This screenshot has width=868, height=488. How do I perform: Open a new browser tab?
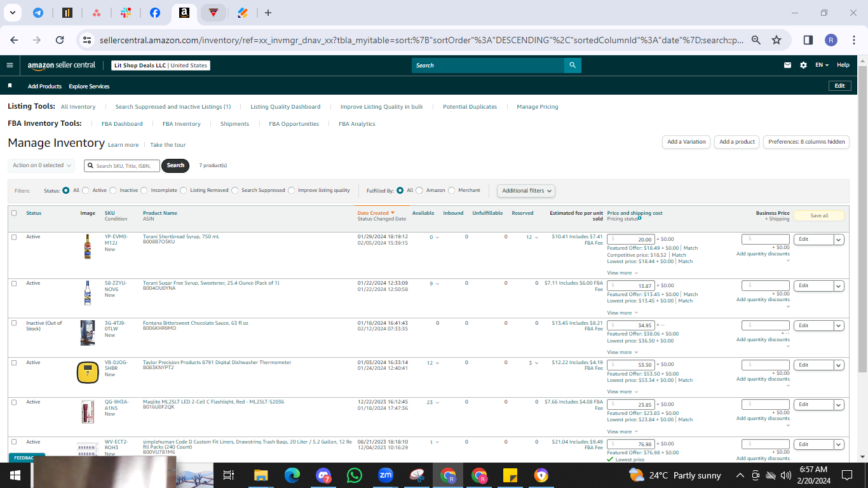[268, 13]
